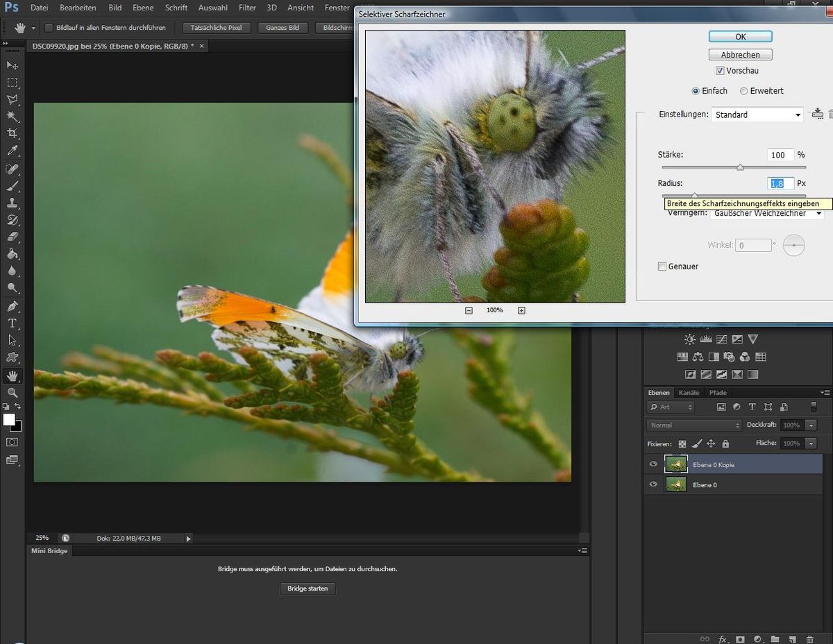The image size is (833, 644).
Task: Hide the Ebene 0 Kopie layer
Action: click(653, 464)
